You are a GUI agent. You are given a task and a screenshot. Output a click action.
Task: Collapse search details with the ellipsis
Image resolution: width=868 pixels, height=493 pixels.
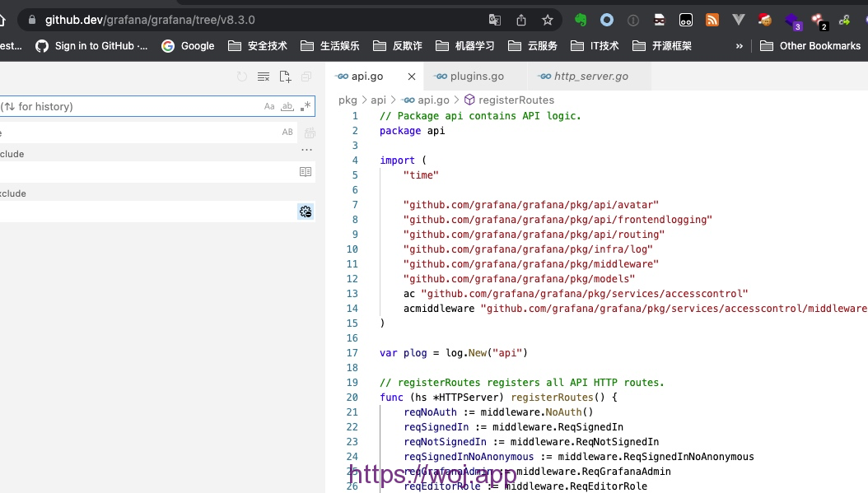307,150
